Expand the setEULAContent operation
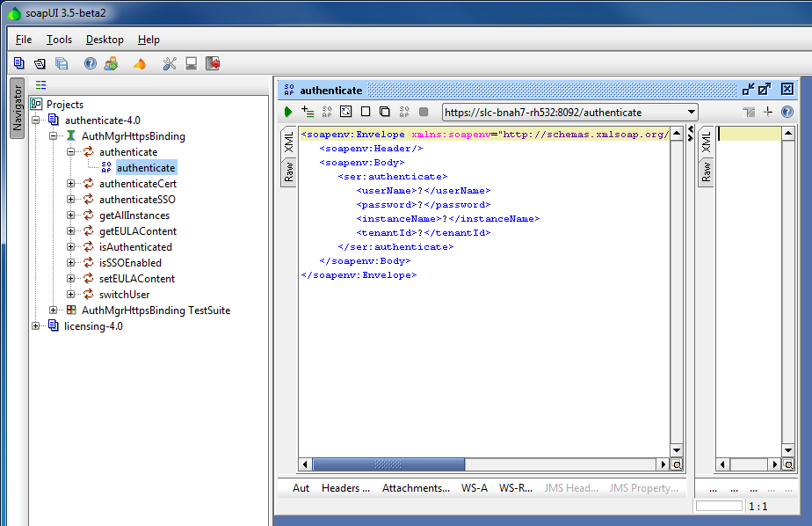 point(71,278)
